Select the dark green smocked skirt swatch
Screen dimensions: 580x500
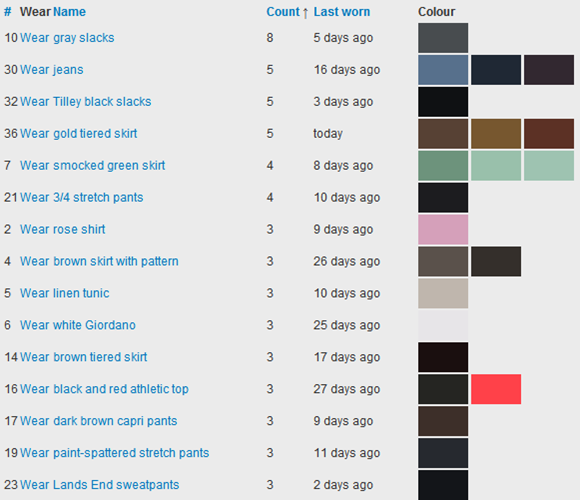point(443,166)
